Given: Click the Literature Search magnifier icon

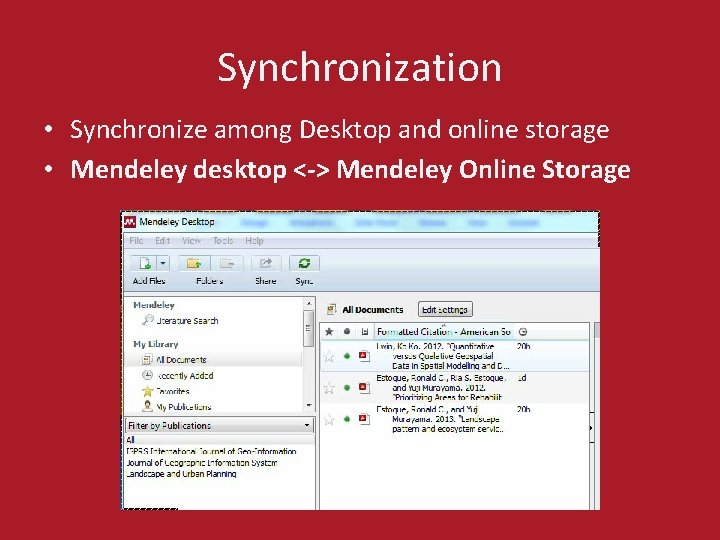Looking at the screenshot, I should (147, 320).
